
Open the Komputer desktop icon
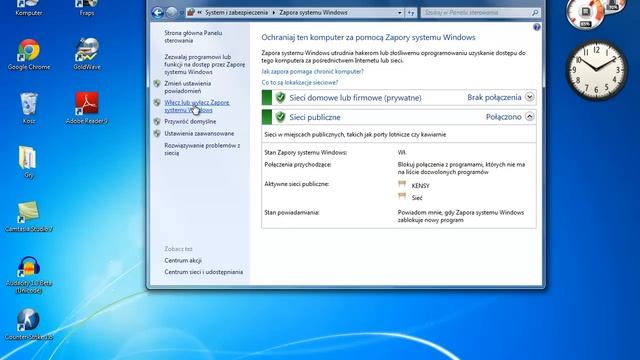pyautogui.click(x=29, y=8)
